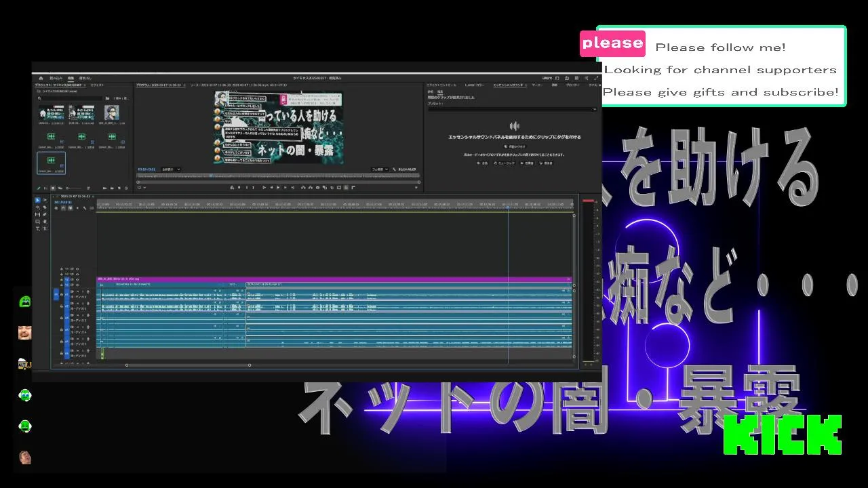
Task: Toggle eye visibility of V1 track
Action: [77, 285]
